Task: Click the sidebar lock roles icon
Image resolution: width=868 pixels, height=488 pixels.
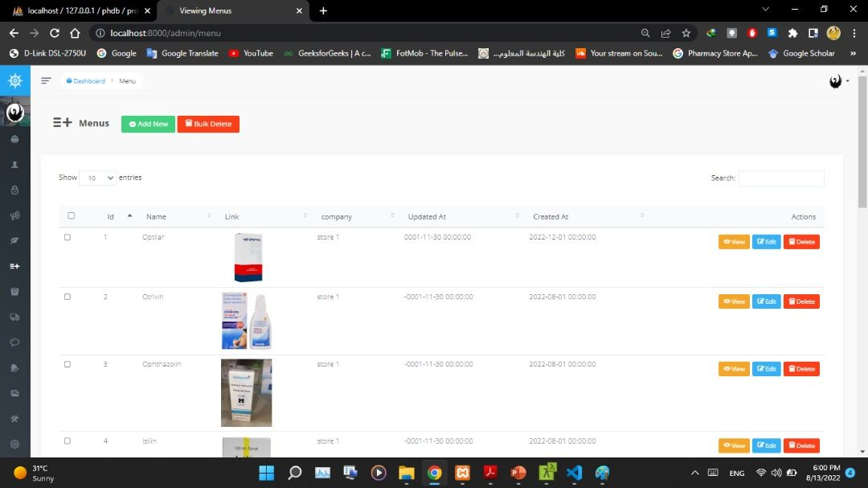Action: tap(15, 190)
